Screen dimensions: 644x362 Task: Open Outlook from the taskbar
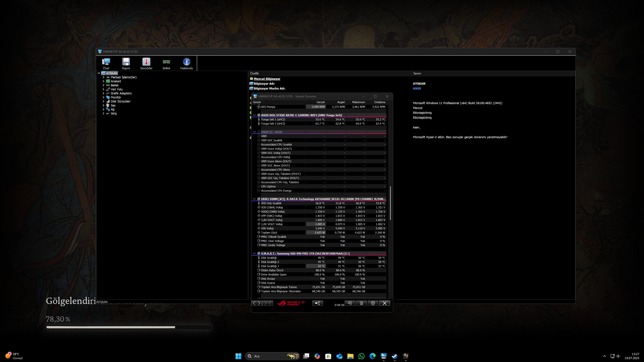(339, 356)
